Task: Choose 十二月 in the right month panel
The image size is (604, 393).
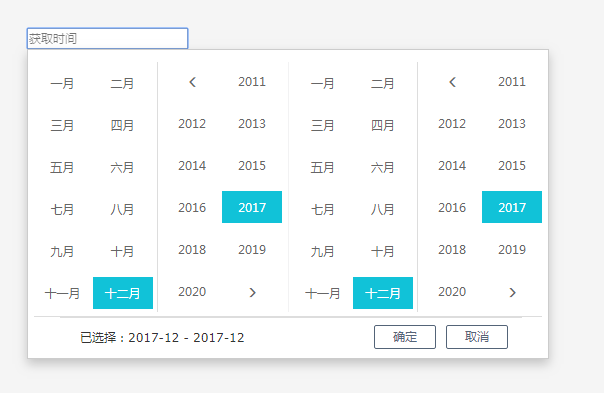Action: point(383,293)
